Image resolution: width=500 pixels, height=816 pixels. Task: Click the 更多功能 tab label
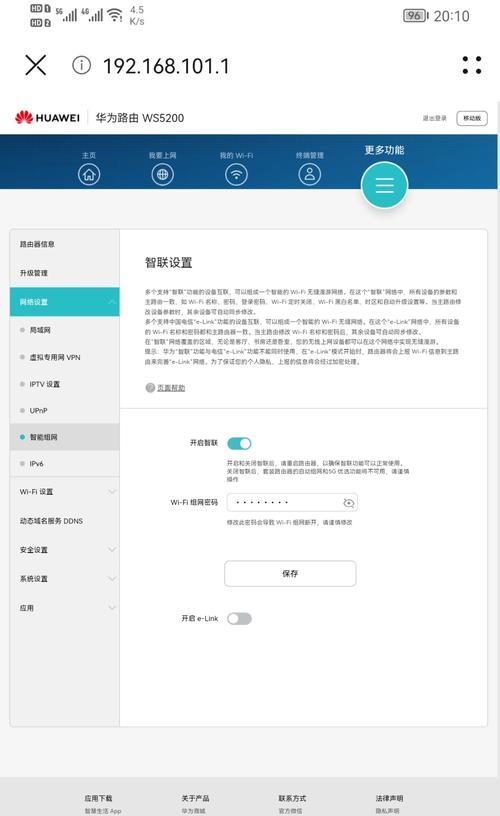point(384,150)
